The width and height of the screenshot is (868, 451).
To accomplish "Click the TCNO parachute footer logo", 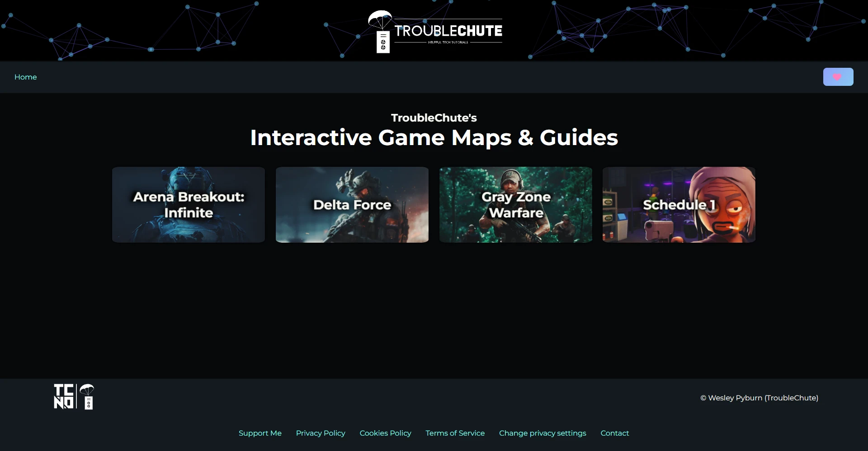I will click(74, 397).
